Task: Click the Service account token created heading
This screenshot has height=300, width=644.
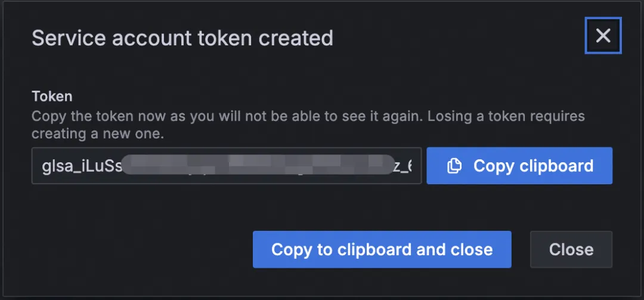Action: click(x=182, y=38)
